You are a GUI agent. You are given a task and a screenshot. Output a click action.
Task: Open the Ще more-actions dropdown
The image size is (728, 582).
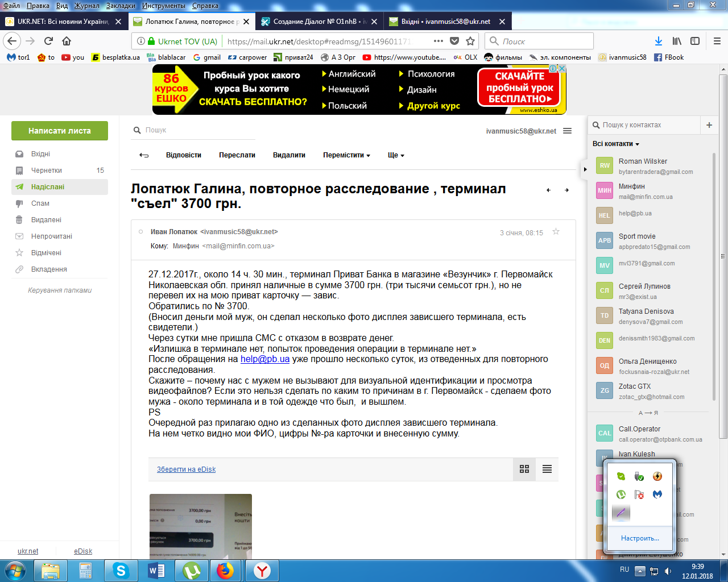[396, 155]
